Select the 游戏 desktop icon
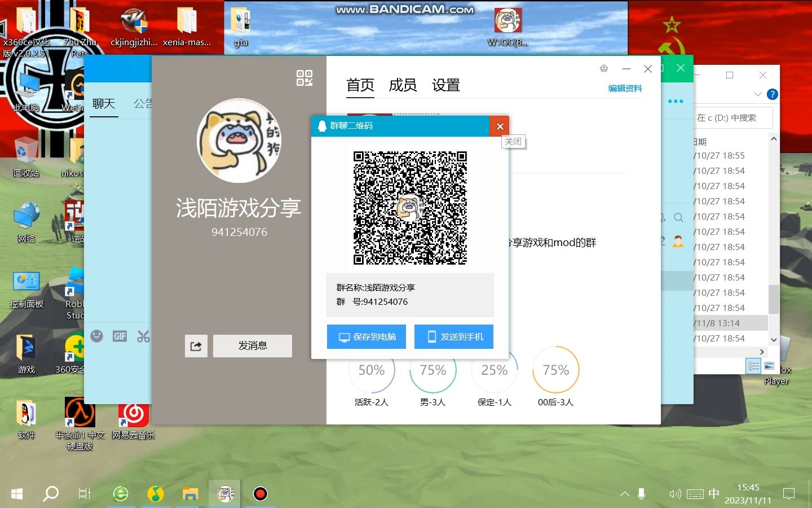The height and width of the screenshot is (508, 812). 26,353
